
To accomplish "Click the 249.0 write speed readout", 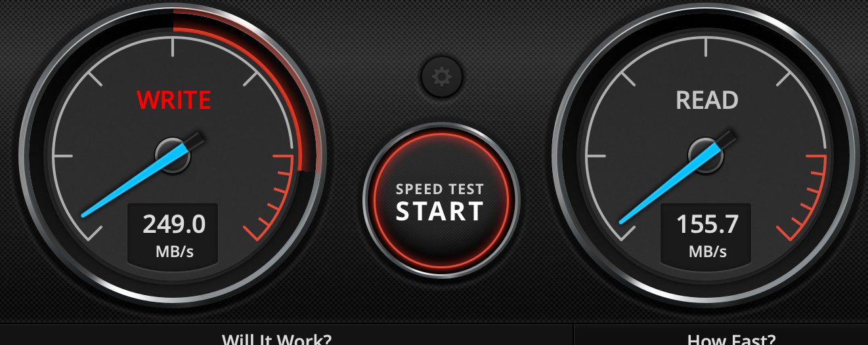I will [x=174, y=224].
